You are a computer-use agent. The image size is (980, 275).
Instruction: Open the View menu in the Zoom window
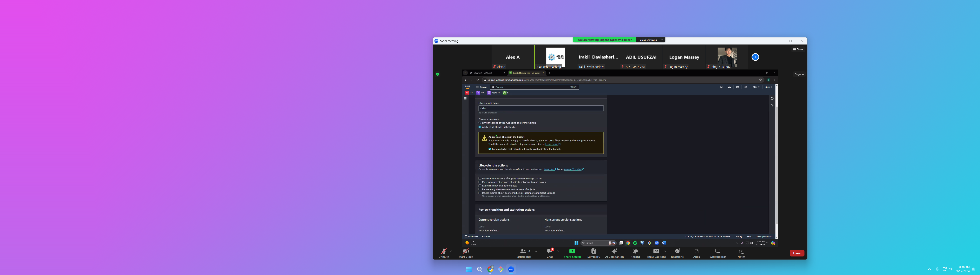click(x=798, y=49)
